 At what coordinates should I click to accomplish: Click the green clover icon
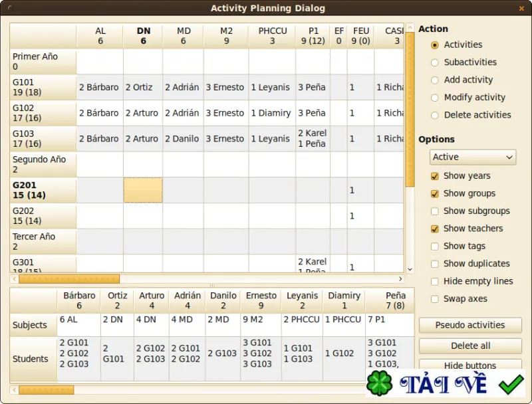(x=379, y=383)
